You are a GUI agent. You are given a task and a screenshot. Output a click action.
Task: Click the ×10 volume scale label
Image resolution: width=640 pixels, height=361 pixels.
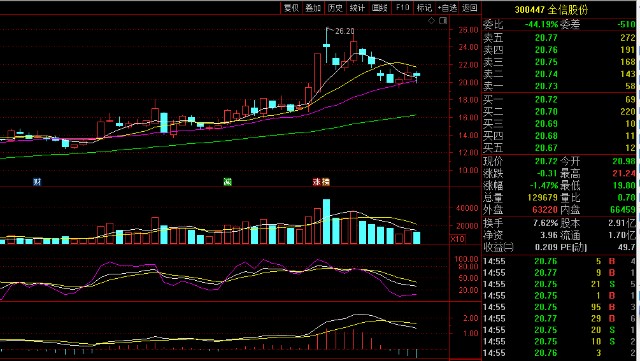click(x=458, y=239)
